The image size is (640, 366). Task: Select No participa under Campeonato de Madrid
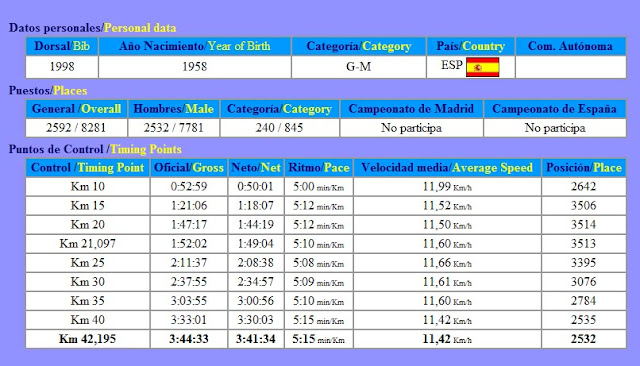(411, 128)
